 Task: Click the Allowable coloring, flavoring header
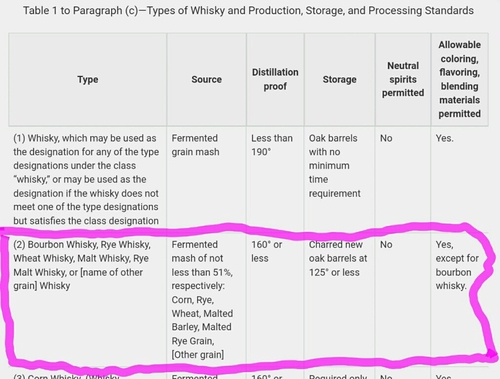[x=459, y=79]
